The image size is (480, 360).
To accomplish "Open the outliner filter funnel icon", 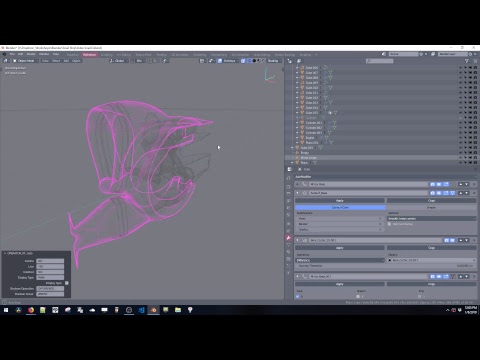I will (x=466, y=61).
